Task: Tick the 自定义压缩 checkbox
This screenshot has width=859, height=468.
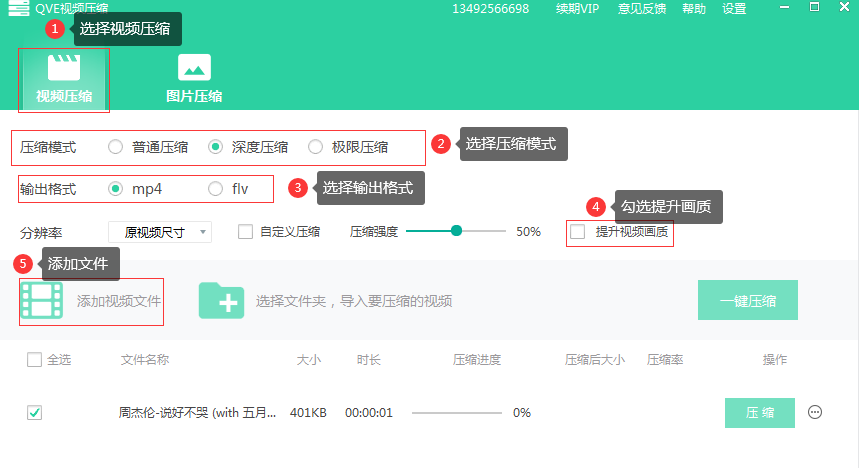Action: [245, 232]
